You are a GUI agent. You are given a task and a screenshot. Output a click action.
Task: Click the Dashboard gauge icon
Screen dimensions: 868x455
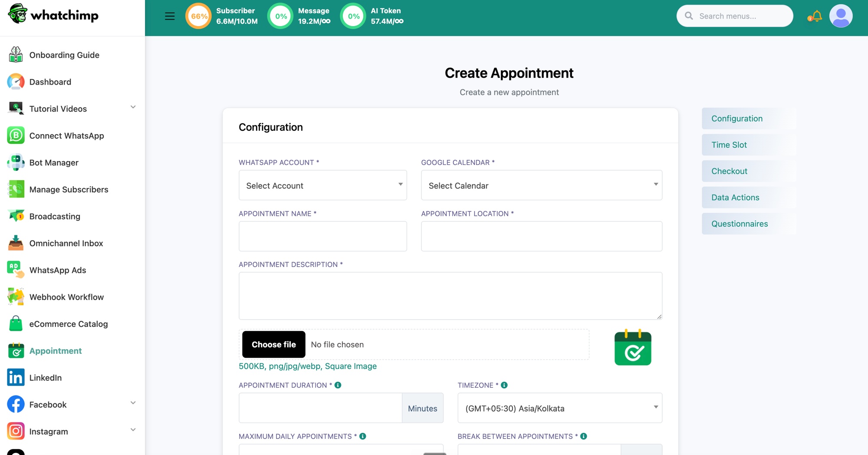point(16,82)
